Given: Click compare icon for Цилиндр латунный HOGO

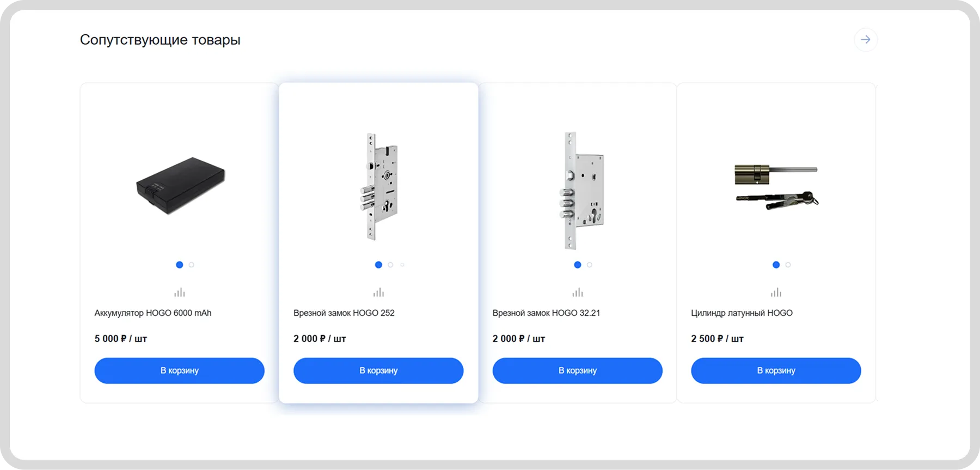Looking at the screenshot, I should pyautogui.click(x=776, y=292).
